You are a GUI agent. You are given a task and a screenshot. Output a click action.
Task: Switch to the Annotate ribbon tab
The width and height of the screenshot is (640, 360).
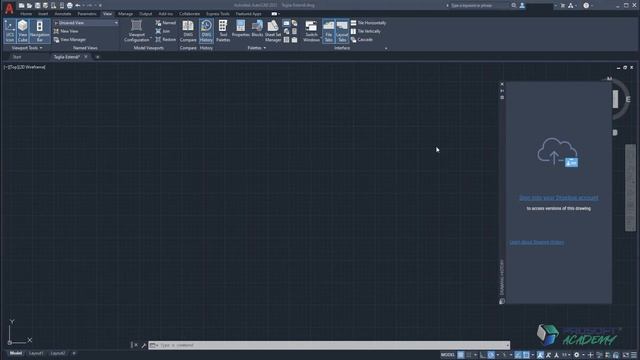point(63,14)
